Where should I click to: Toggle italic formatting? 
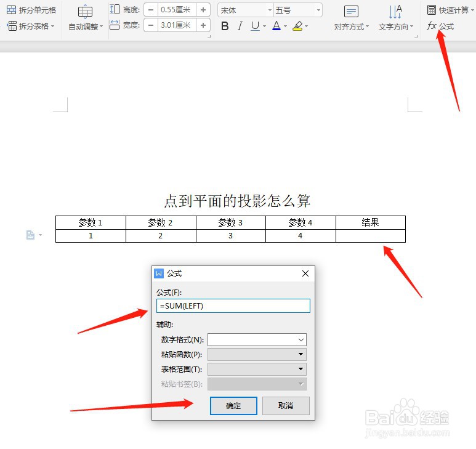click(x=240, y=26)
